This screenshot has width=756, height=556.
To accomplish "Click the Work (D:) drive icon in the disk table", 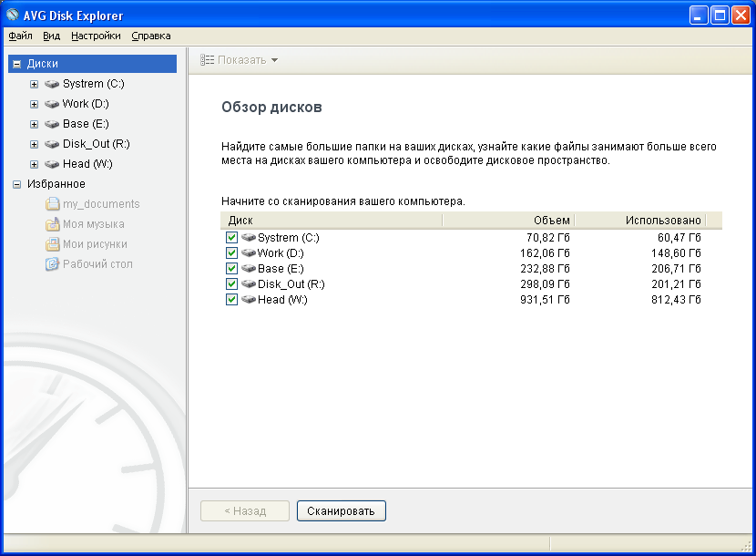I will pyautogui.click(x=249, y=252).
